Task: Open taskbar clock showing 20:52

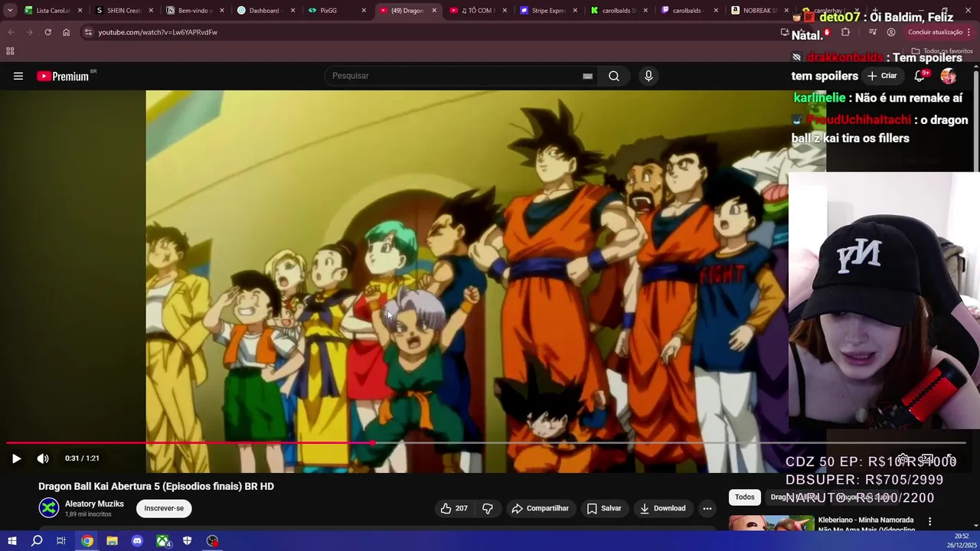Action: coord(963,541)
